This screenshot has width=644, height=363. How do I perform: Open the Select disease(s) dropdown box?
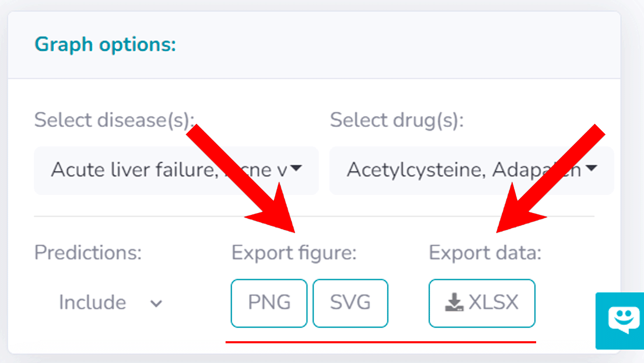click(x=176, y=170)
